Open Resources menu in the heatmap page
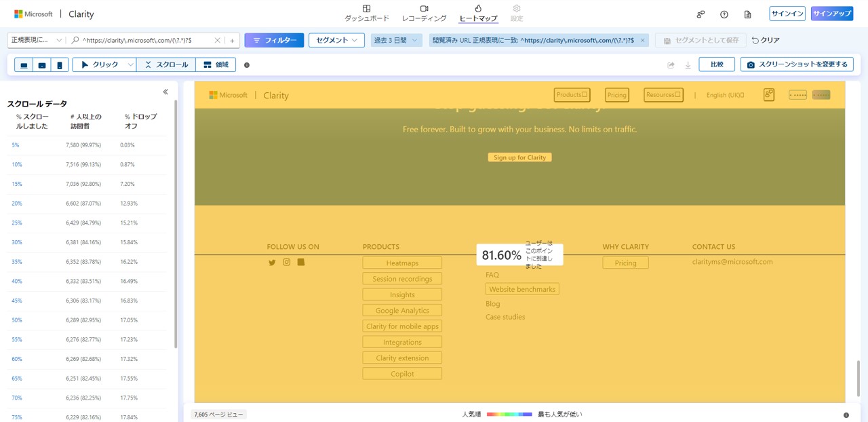 point(663,95)
